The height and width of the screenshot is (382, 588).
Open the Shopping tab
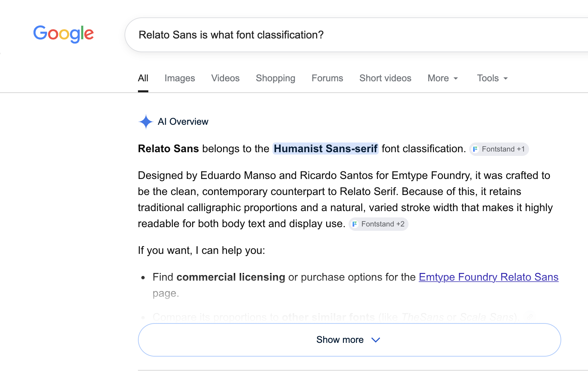(276, 78)
